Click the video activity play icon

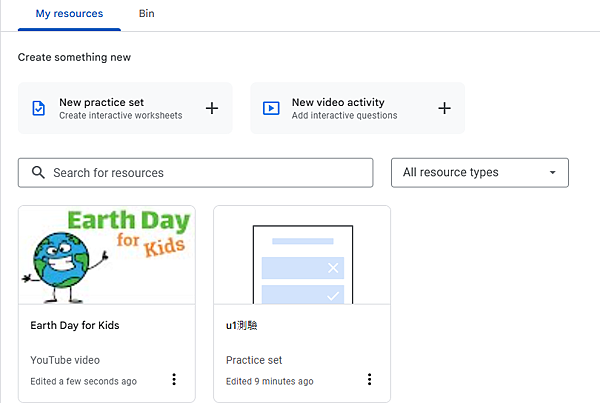(271, 108)
